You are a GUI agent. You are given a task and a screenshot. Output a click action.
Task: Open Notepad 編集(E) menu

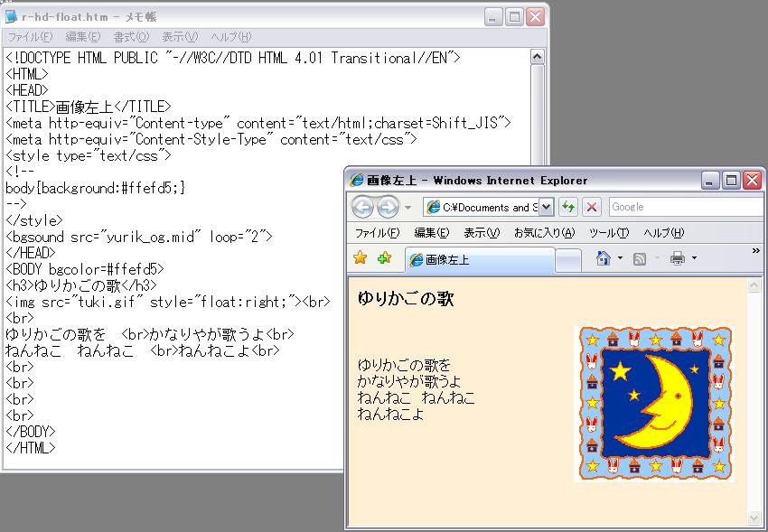coord(83,37)
